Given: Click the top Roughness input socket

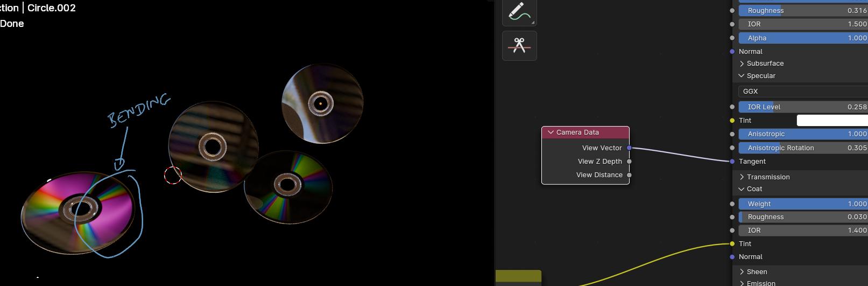Looking at the screenshot, I should (732, 10).
